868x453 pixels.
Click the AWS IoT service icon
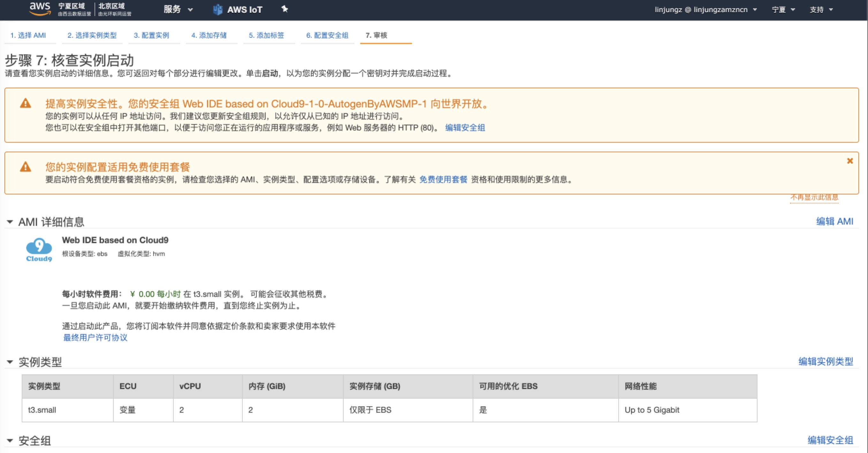click(x=218, y=10)
